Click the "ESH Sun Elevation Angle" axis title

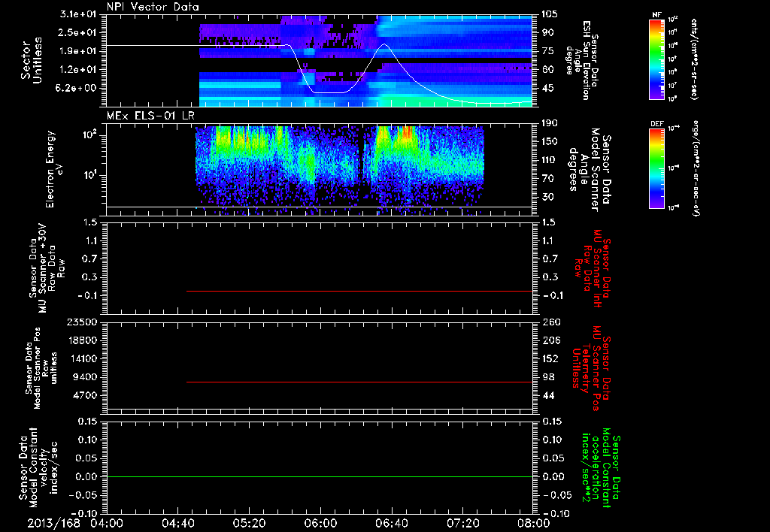pos(581,60)
